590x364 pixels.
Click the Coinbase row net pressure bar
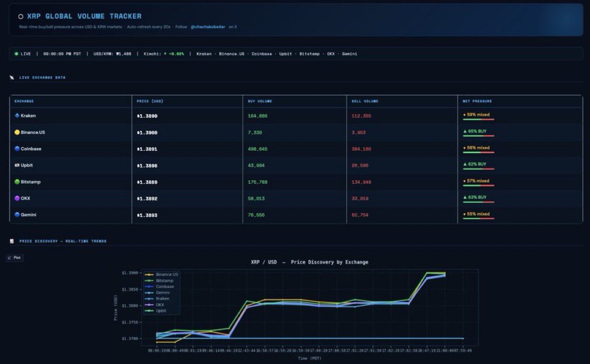pyautogui.click(x=478, y=153)
